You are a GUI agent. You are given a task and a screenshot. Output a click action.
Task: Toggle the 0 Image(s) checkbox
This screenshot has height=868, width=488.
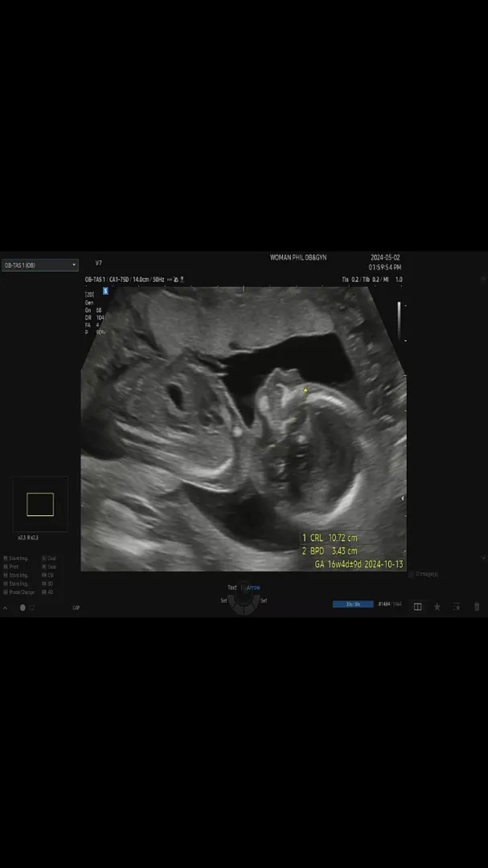(x=411, y=575)
